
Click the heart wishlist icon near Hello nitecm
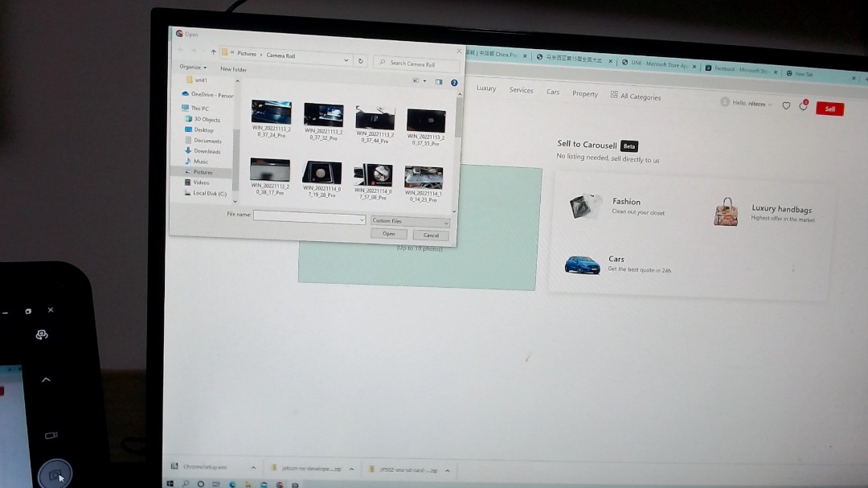pyautogui.click(x=785, y=105)
